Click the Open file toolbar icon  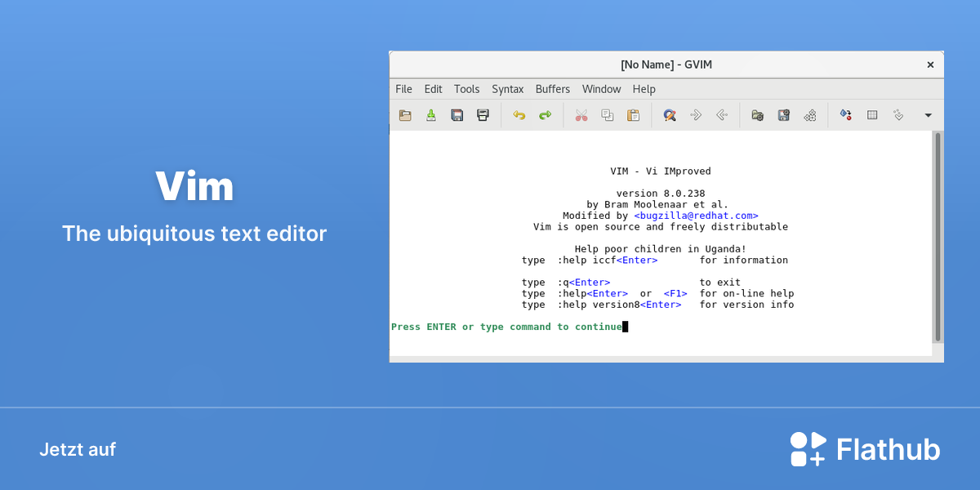click(x=405, y=115)
